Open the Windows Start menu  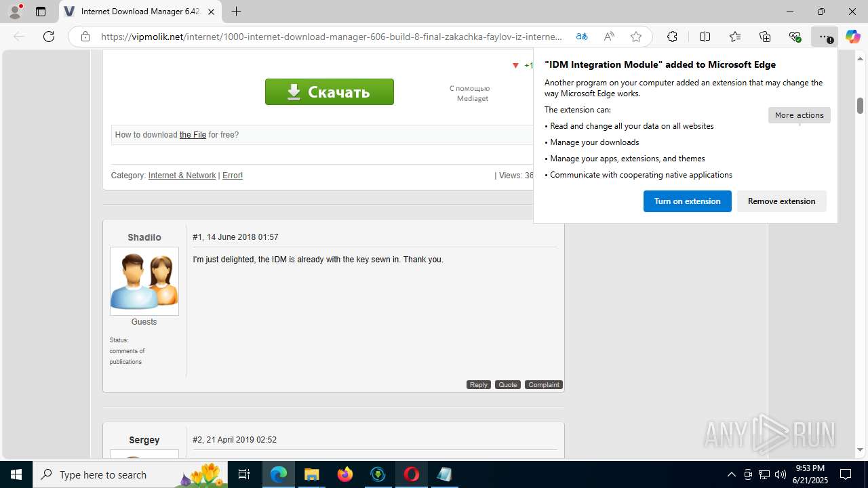click(x=16, y=474)
